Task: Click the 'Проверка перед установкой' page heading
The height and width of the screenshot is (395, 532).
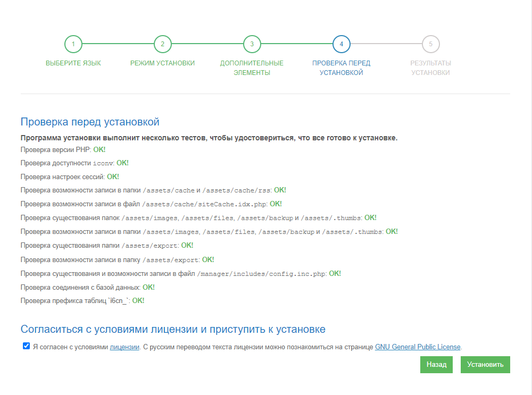Action: pyautogui.click(x=90, y=122)
